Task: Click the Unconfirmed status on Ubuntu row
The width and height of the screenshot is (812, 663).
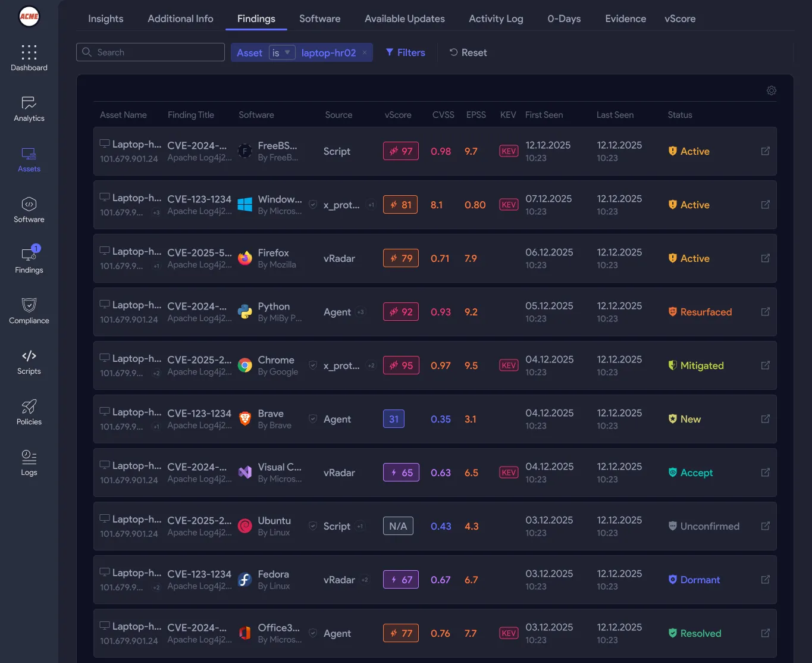Action: click(704, 526)
